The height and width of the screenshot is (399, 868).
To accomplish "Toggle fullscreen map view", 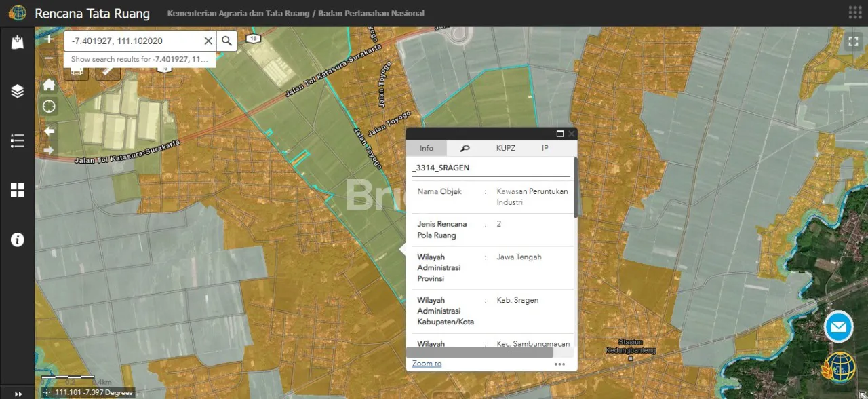I will pos(853,41).
